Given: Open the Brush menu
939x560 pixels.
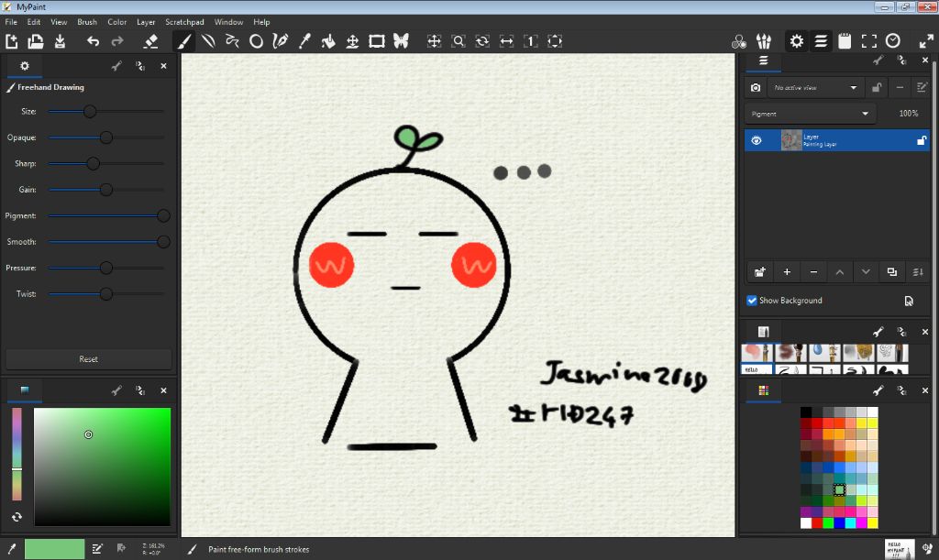Looking at the screenshot, I should click(x=87, y=22).
